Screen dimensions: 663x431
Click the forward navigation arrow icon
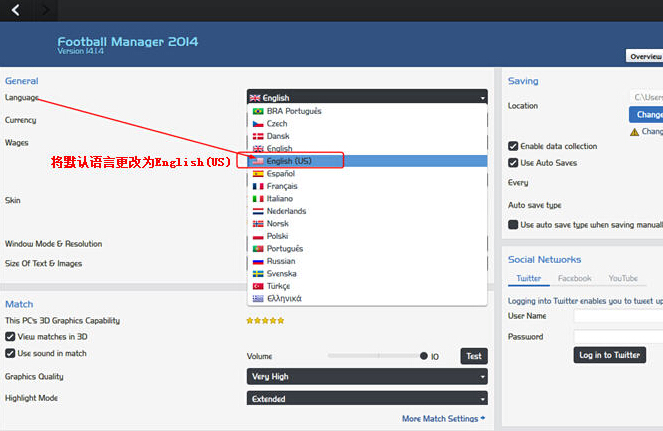click(46, 9)
